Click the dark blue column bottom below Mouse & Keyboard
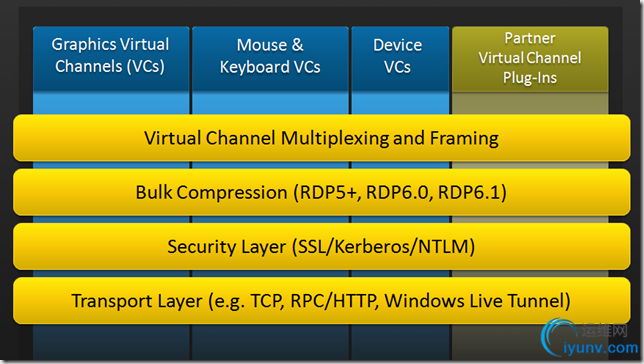Image resolution: width=644 pixels, height=364 pixels. click(270, 342)
